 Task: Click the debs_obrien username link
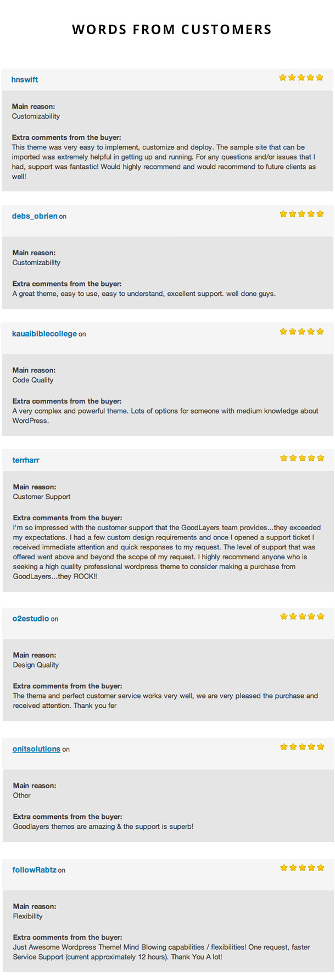pos(35,216)
